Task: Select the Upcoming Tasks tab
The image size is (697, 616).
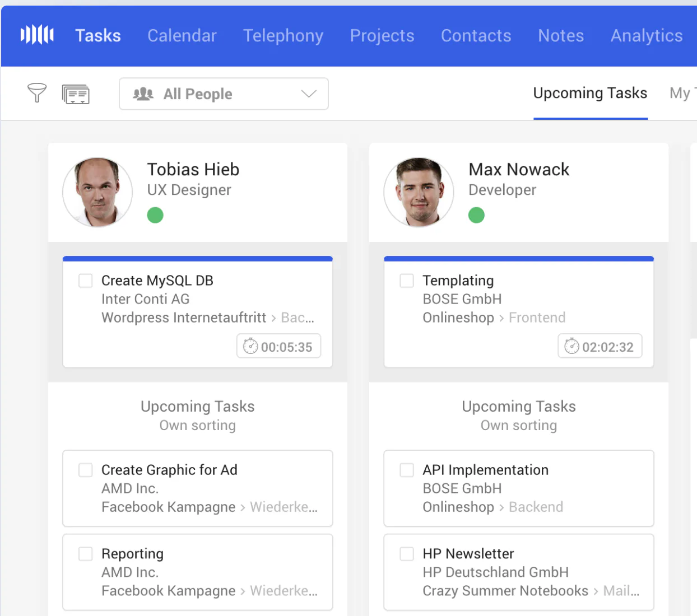Action: click(x=590, y=93)
